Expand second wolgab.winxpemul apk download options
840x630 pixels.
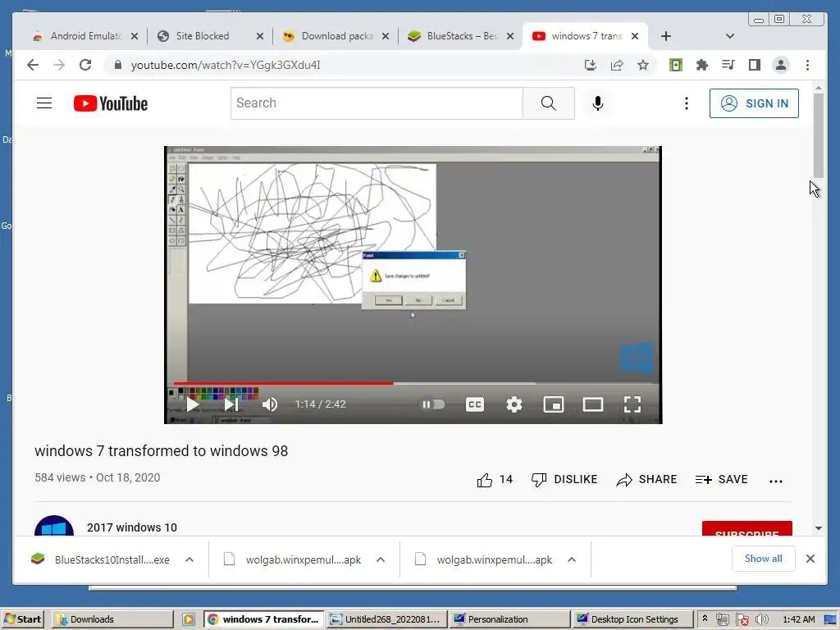coord(572,559)
